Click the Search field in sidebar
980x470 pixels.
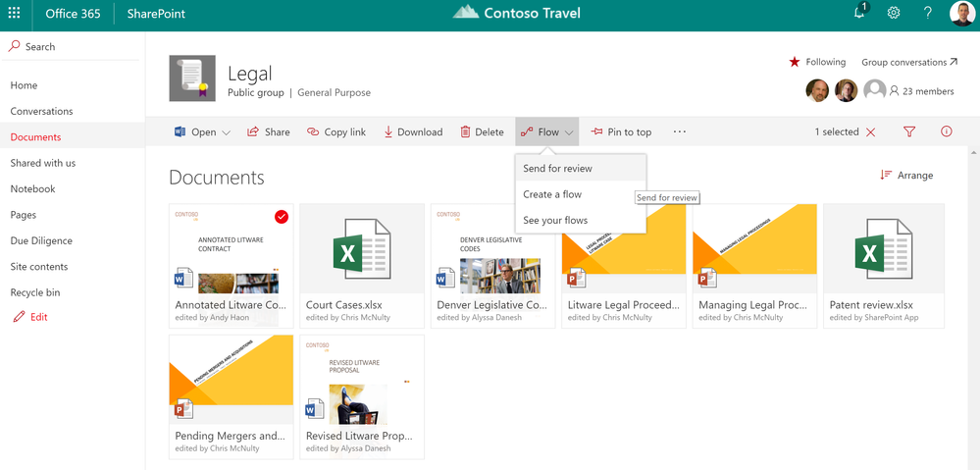[40, 46]
